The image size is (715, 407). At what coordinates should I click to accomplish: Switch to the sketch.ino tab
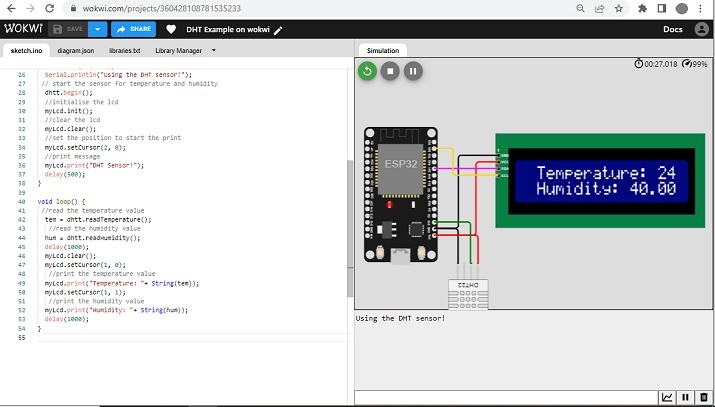26,51
